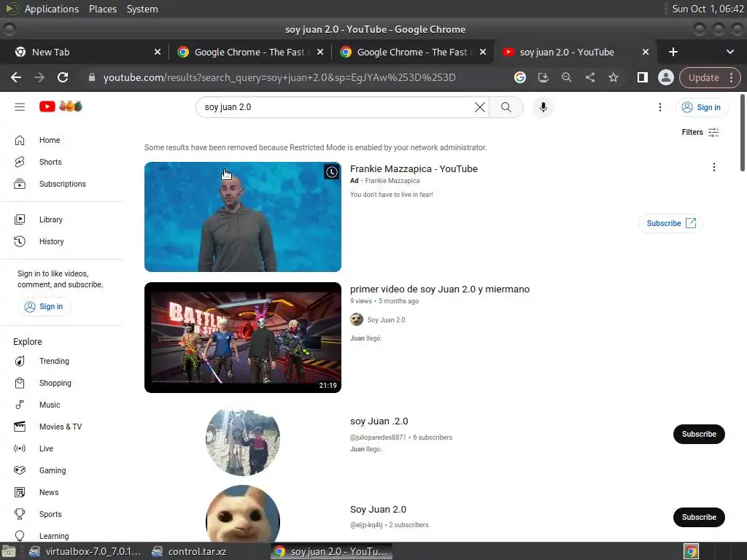The width and height of the screenshot is (747, 560).
Task: Open the Chrome profile avatar
Action: click(665, 77)
